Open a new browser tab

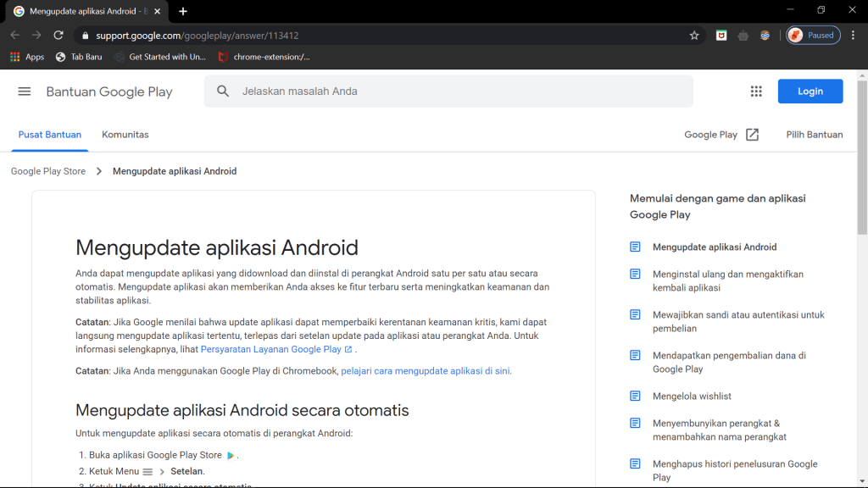(x=183, y=11)
